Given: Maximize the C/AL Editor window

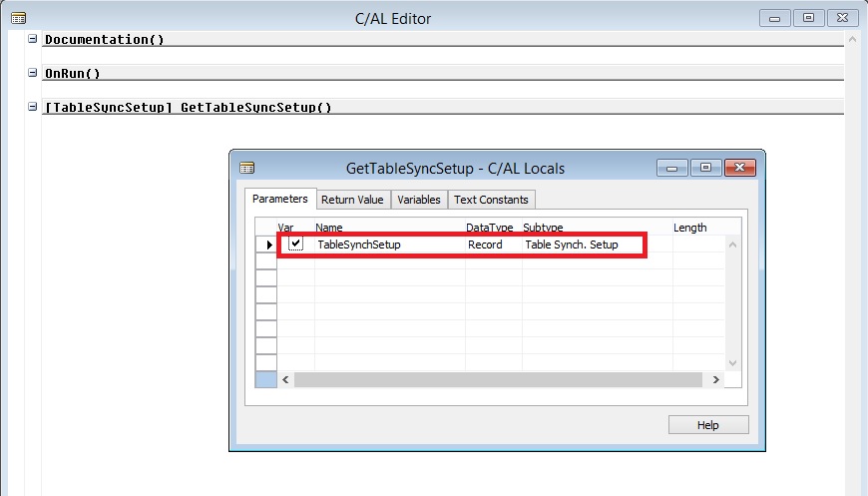Looking at the screenshot, I should (x=808, y=18).
